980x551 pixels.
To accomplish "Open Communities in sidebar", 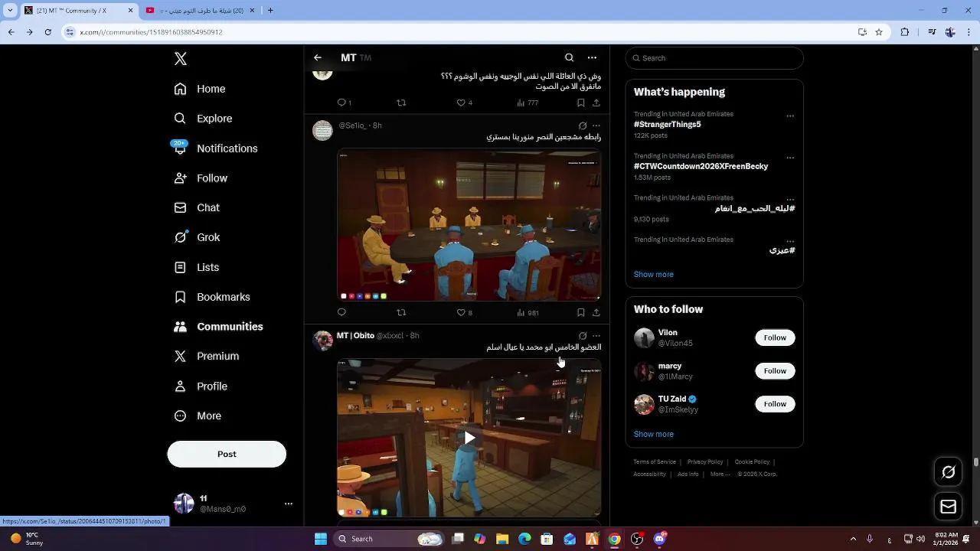I will pyautogui.click(x=218, y=327).
